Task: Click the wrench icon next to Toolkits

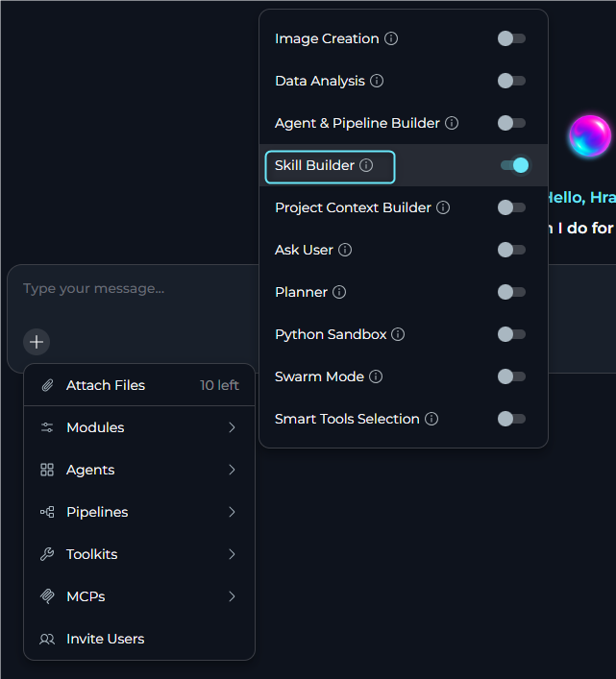Action: tap(47, 554)
